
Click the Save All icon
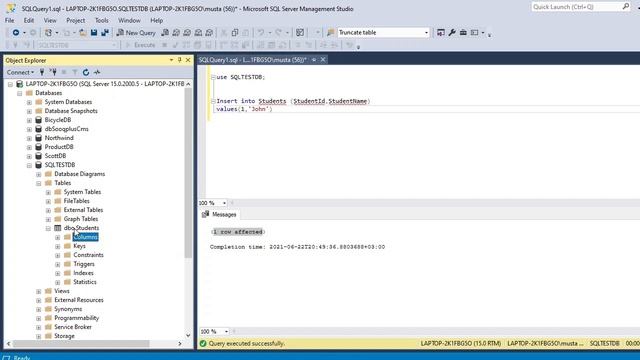click(x=105, y=33)
